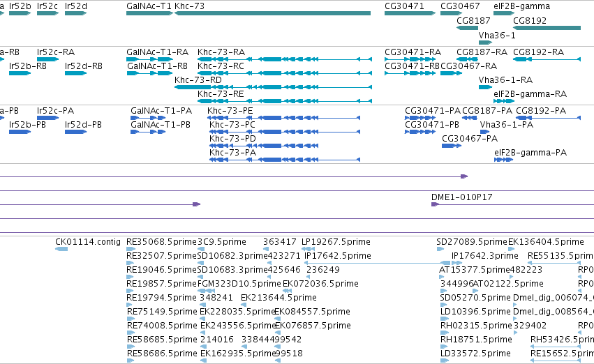This screenshot has height=364, width=594.
Task: Click protein label CG8187-PA
Action: 487,110
